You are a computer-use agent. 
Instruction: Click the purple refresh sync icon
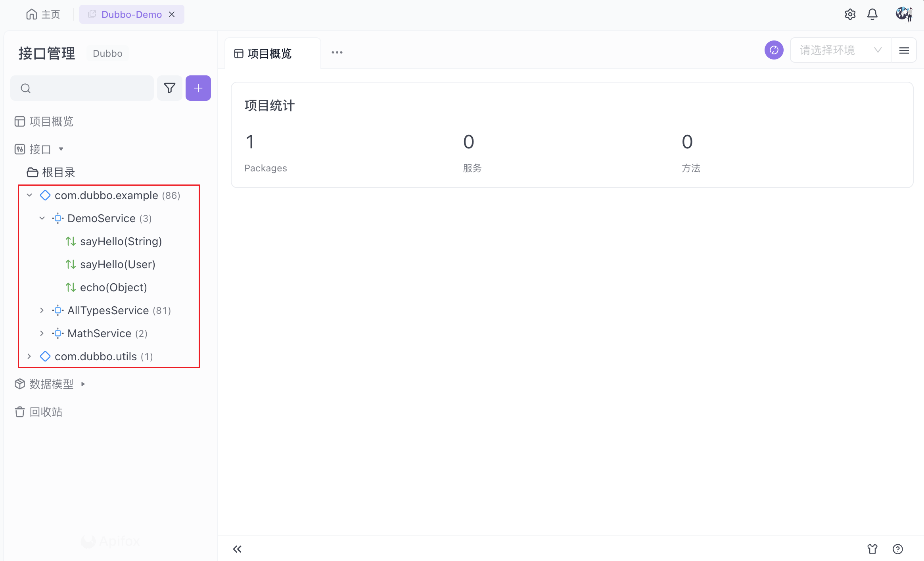[x=774, y=50]
